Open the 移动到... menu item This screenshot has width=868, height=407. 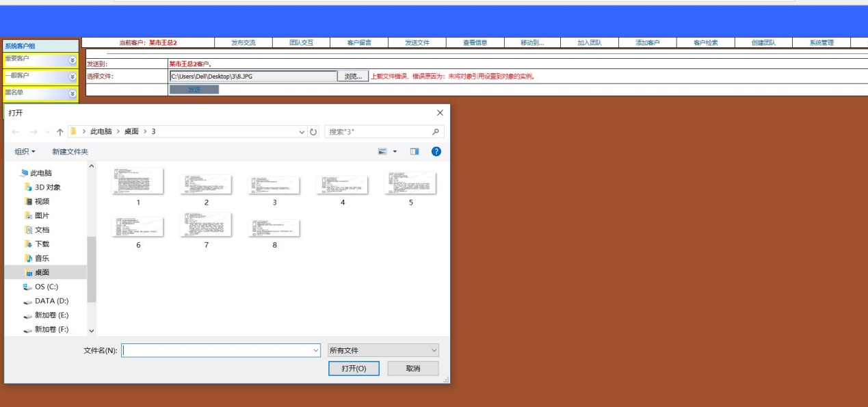(x=532, y=42)
